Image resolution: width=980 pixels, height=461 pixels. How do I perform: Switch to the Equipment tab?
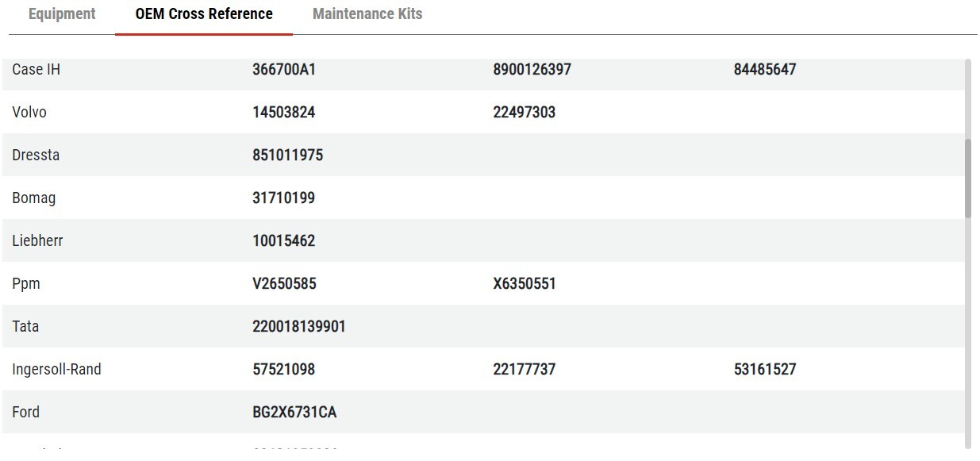62,14
